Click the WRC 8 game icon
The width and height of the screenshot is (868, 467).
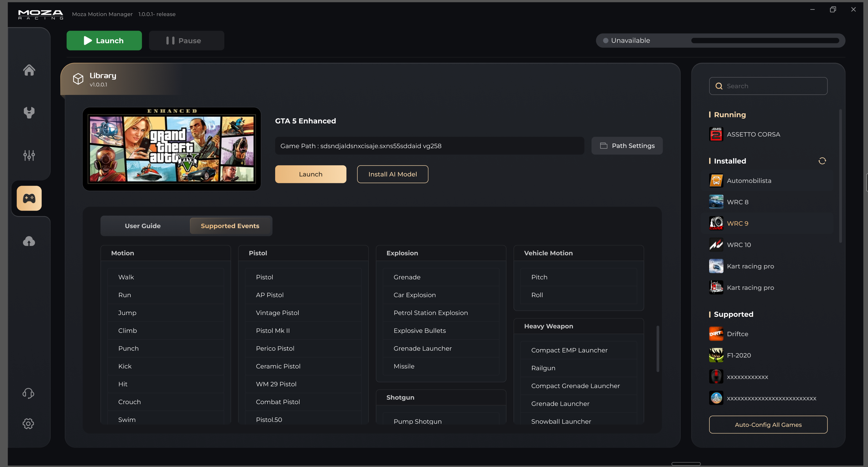pyautogui.click(x=716, y=202)
